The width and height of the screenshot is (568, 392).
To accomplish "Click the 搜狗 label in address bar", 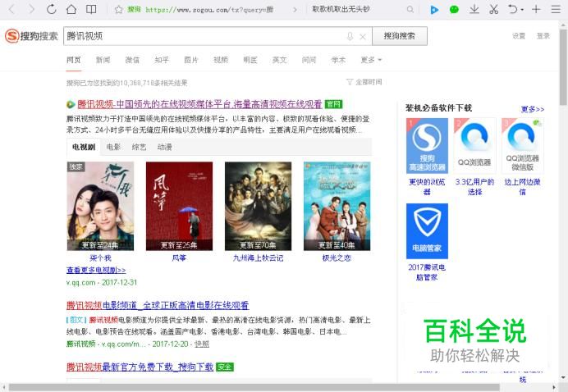I will [134, 9].
